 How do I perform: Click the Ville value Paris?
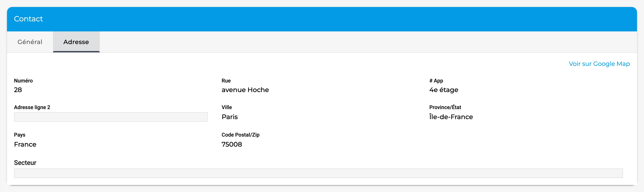[229, 117]
